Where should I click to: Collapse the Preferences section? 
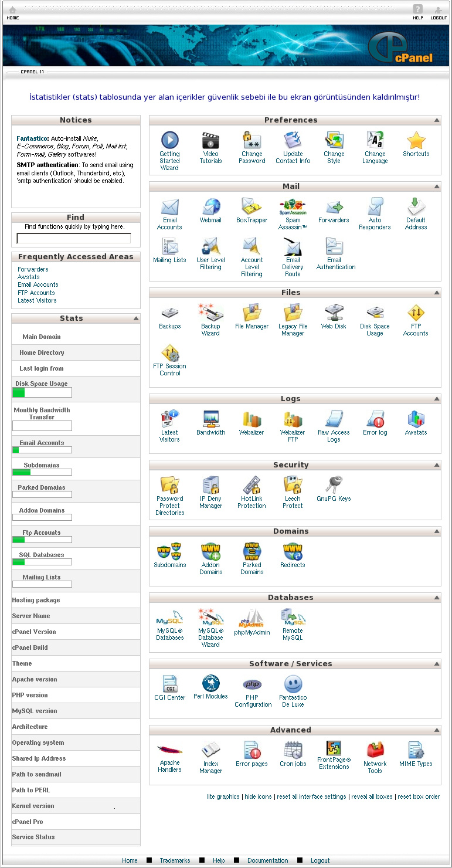click(x=437, y=120)
